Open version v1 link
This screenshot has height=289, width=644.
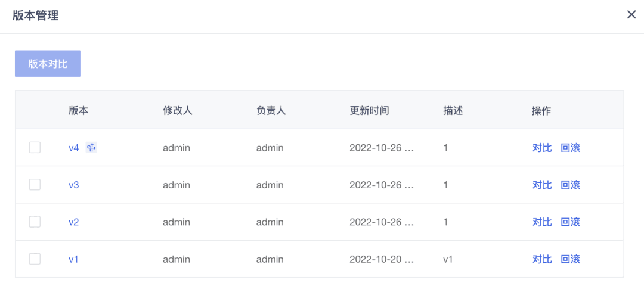[73, 259]
